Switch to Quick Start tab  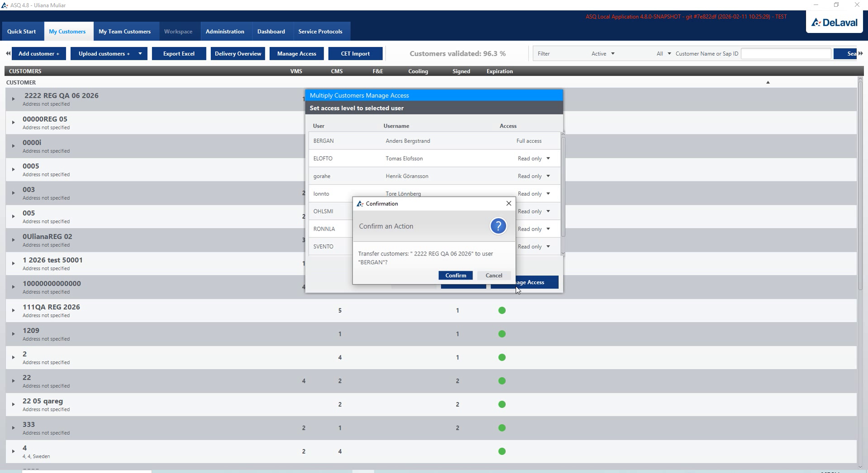pos(21,31)
